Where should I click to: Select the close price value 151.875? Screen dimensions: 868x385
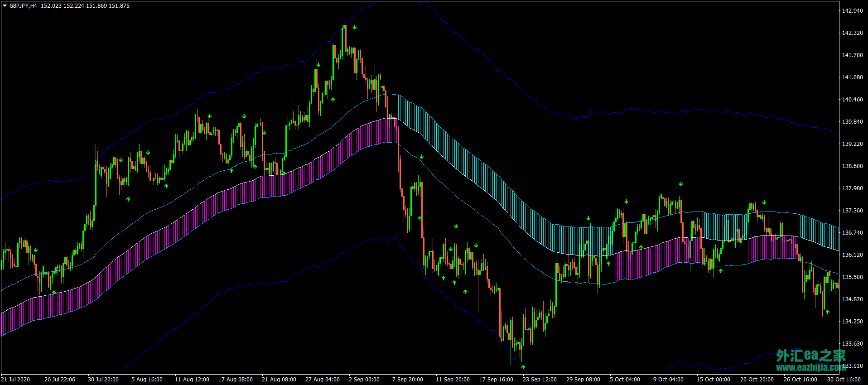(119, 6)
